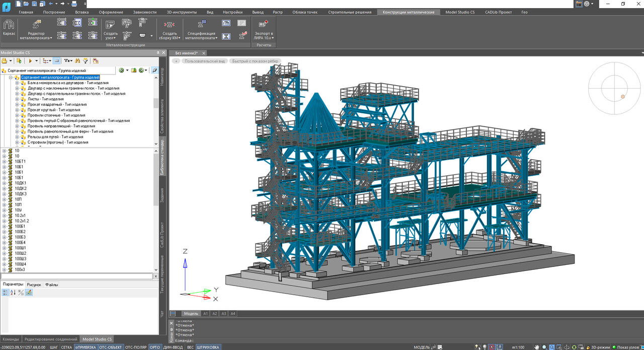This screenshot has width=644, height=350.
Task: Open the Вставка menu
Action: (x=82, y=12)
